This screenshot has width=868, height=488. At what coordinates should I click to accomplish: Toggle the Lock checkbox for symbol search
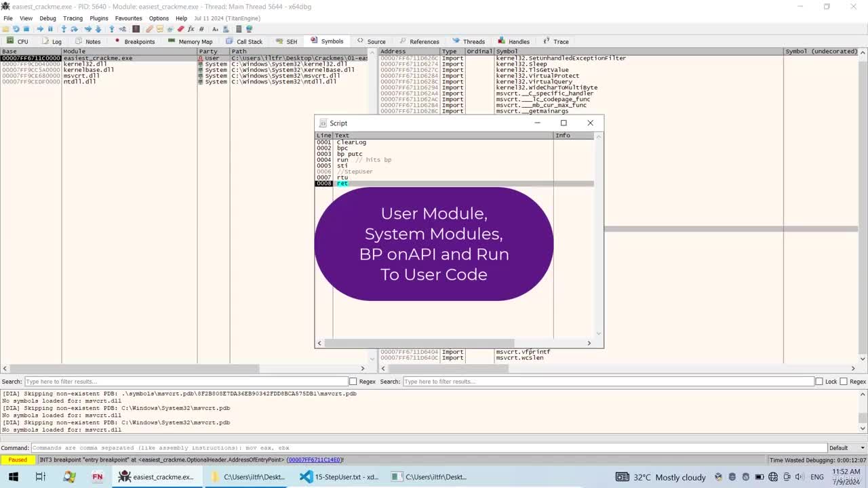click(819, 382)
